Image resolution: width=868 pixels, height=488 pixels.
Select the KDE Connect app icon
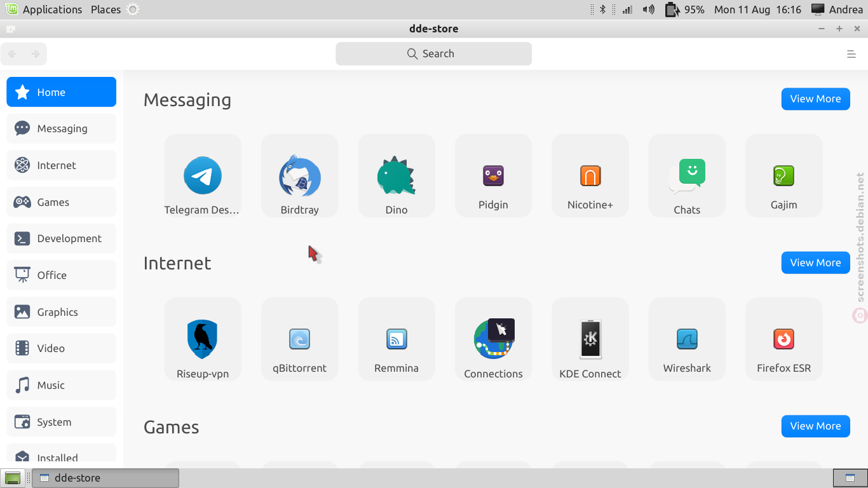pos(590,339)
